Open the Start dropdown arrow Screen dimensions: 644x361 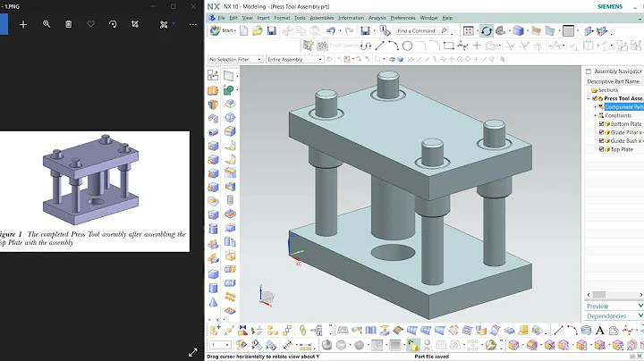pyautogui.click(x=235, y=30)
